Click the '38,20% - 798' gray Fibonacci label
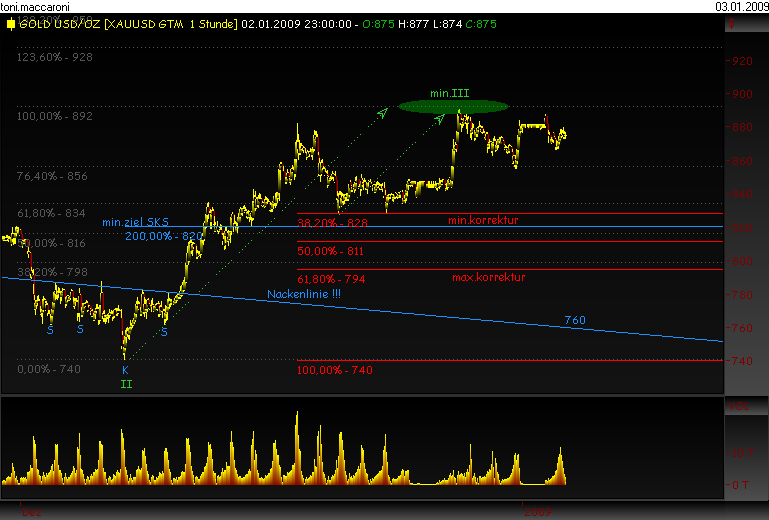769x520 pixels. click(x=52, y=272)
